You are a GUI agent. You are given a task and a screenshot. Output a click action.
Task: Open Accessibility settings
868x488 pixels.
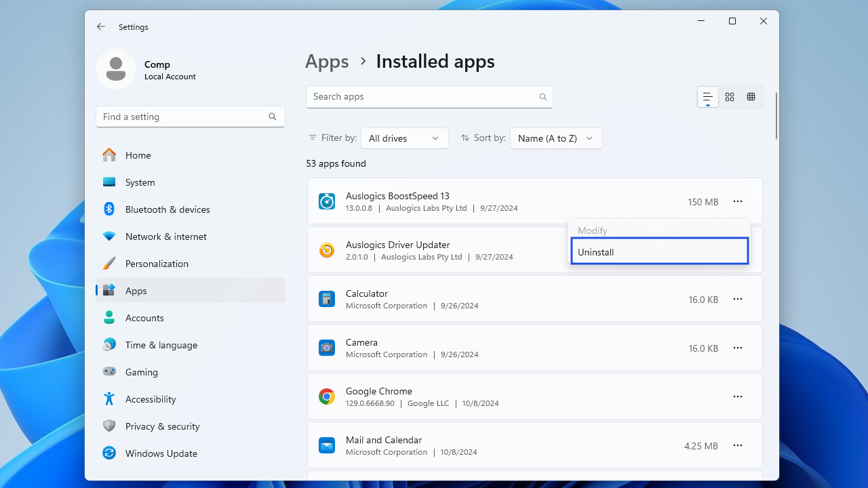(x=191, y=399)
